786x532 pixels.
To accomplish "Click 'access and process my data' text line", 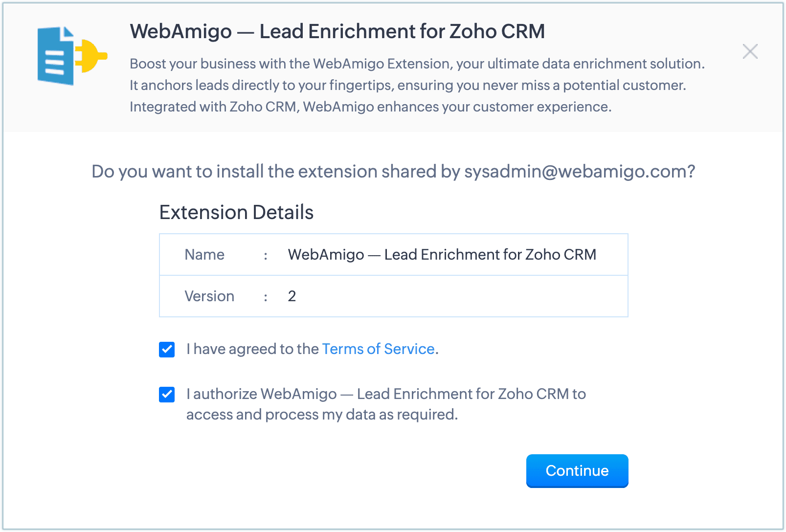I will point(322,415).
